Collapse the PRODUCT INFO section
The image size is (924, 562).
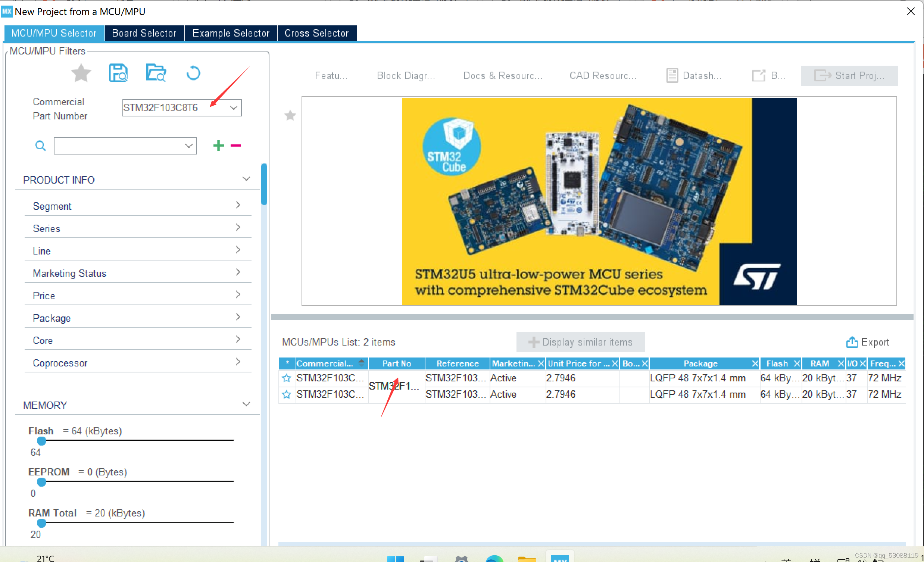tap(246, 179)
